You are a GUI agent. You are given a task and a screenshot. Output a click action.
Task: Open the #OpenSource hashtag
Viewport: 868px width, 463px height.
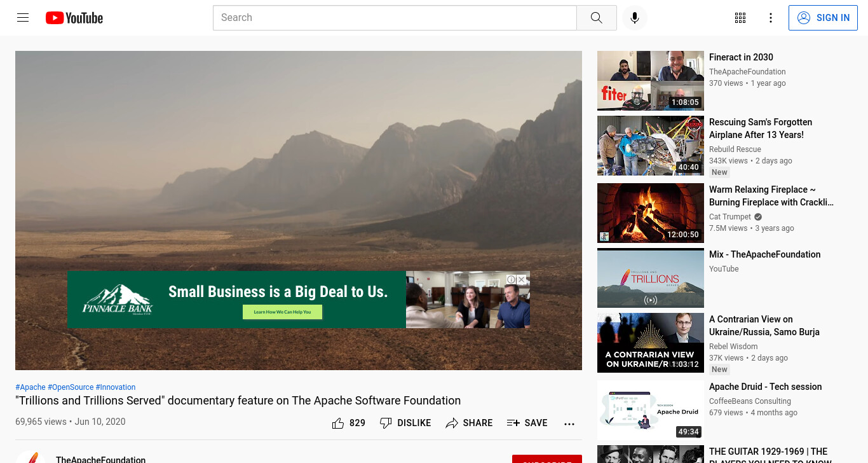71,387
